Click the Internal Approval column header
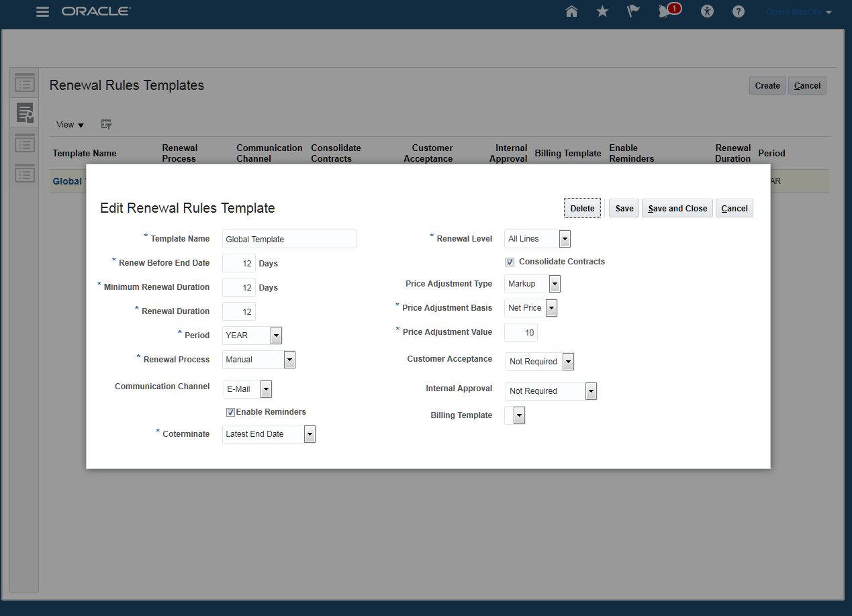Viewport: 852px width, 616px height. [508, 153]
